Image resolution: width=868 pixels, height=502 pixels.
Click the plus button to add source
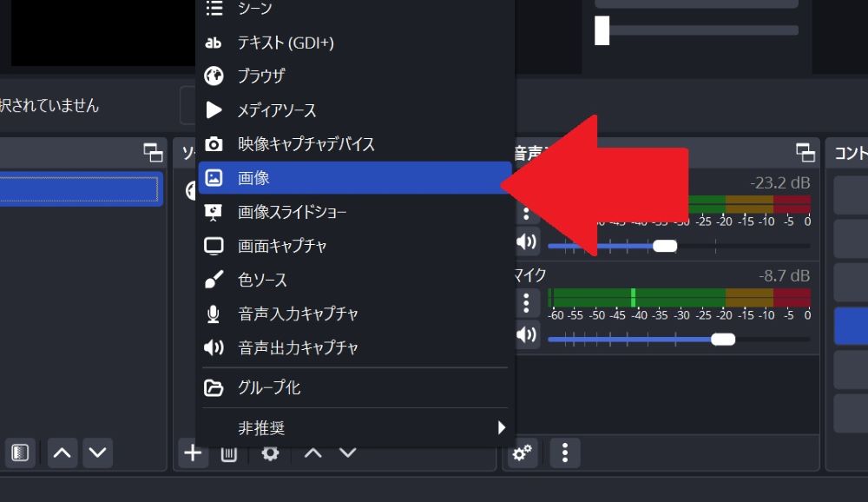[193, 453]
